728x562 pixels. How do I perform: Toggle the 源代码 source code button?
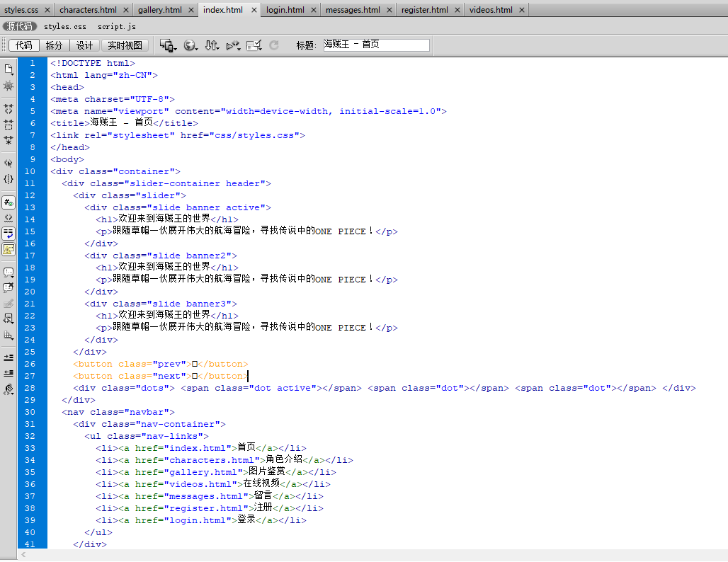coord(20,26)
